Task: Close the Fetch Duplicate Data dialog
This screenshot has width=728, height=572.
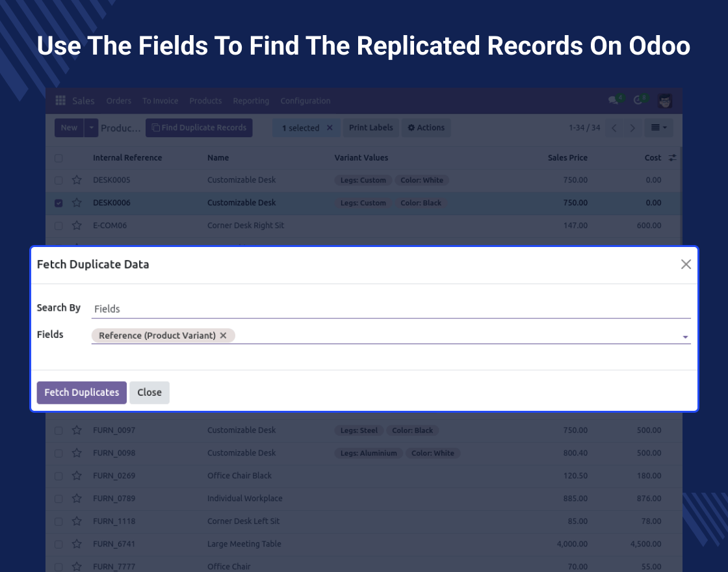Action: click(x=686, y=264)
